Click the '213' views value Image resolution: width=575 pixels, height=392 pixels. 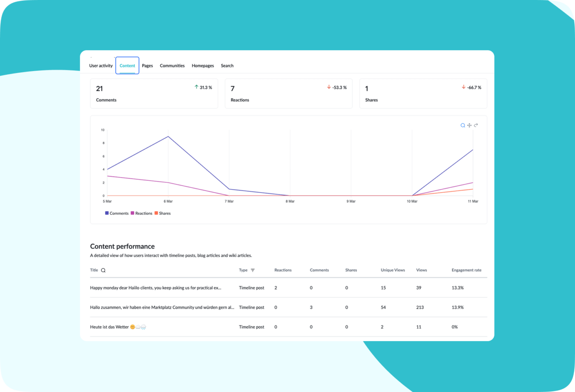(420, 307)
